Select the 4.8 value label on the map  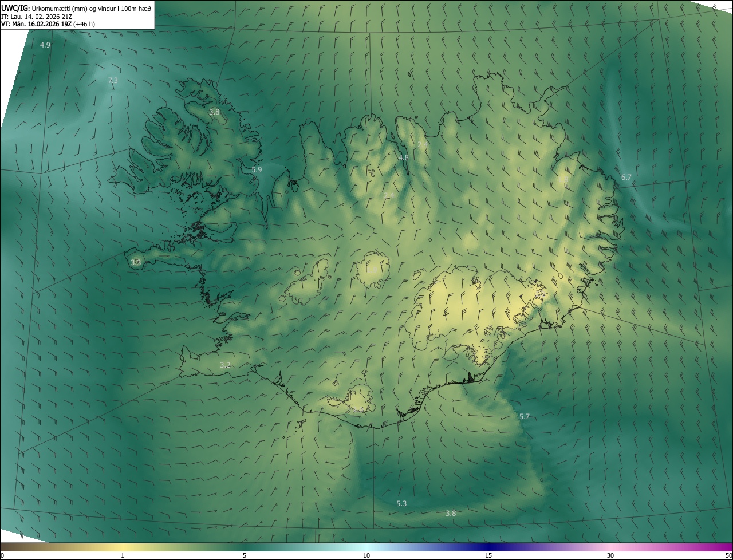click(x=403, y=157)
